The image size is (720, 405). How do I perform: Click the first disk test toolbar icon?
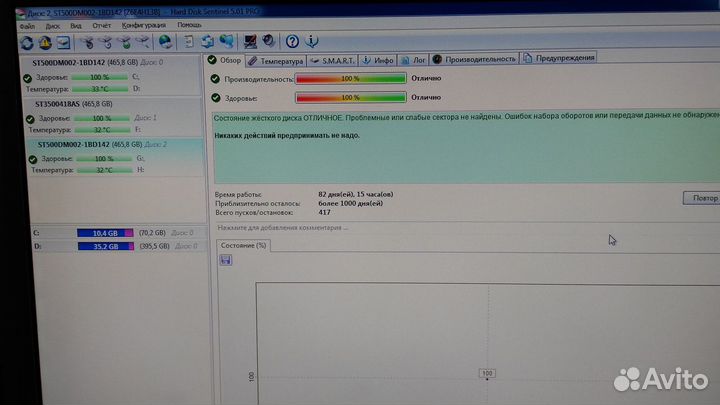click(87, 43)
